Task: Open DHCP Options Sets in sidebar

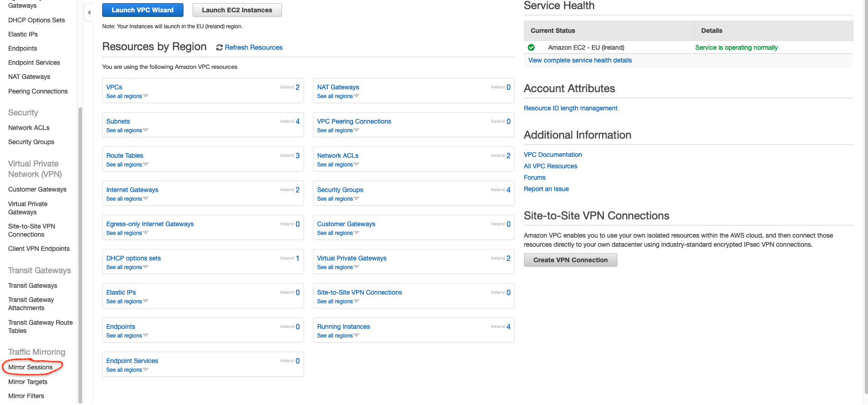Action: click(x=37, y=20)
